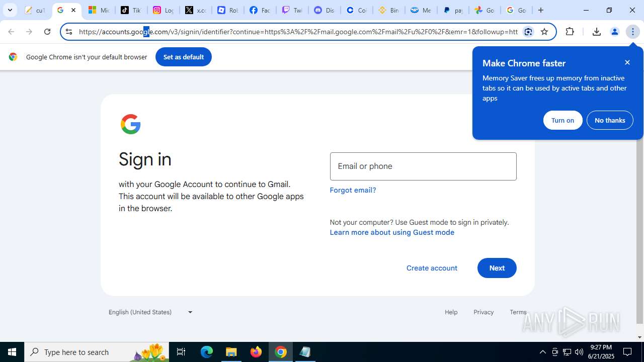Close the Make Chrome faster popup

tap(627, 62)
